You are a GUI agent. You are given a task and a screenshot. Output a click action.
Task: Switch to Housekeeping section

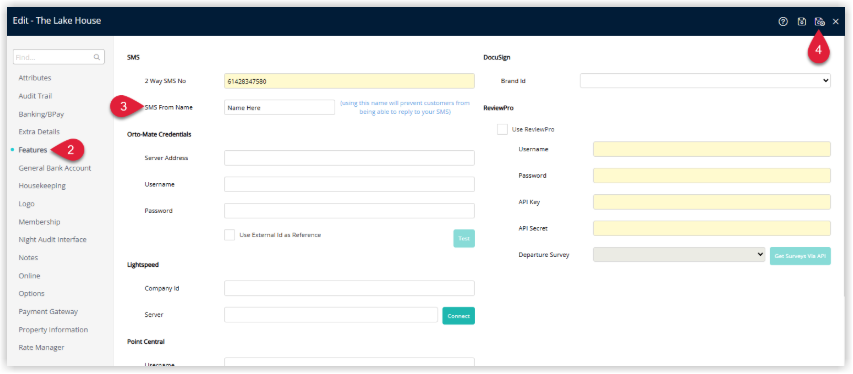42,186
